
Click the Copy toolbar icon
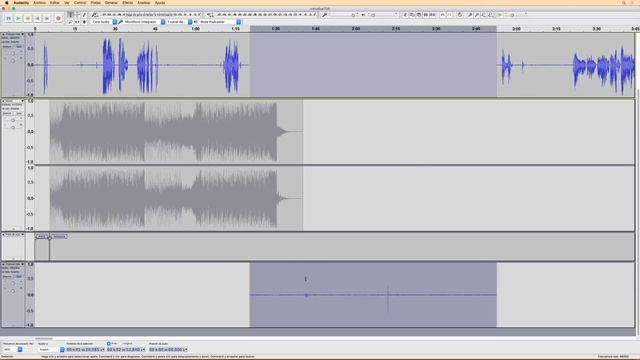point(412,15)
